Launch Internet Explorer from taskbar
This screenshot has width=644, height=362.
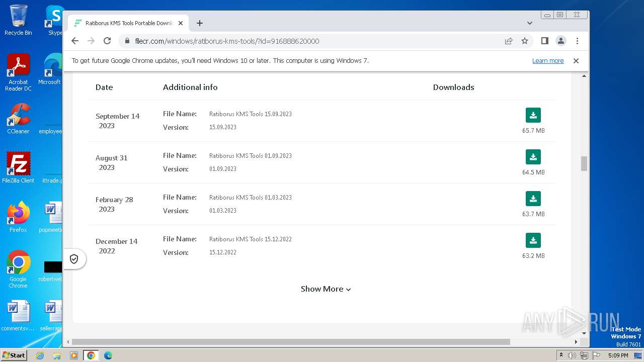coord(40,355)
